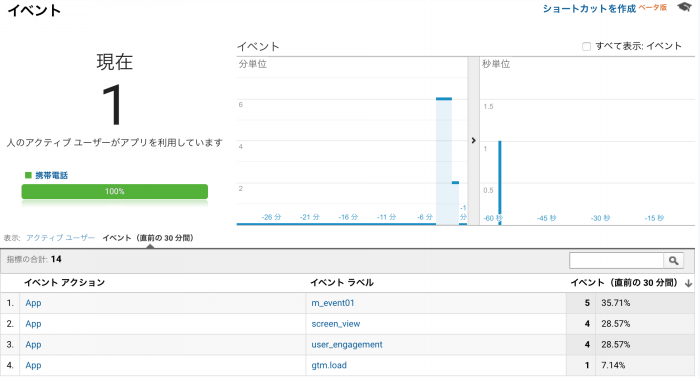
Task: Click the -45 秒 axis label
Action: [x=546, y=218]
